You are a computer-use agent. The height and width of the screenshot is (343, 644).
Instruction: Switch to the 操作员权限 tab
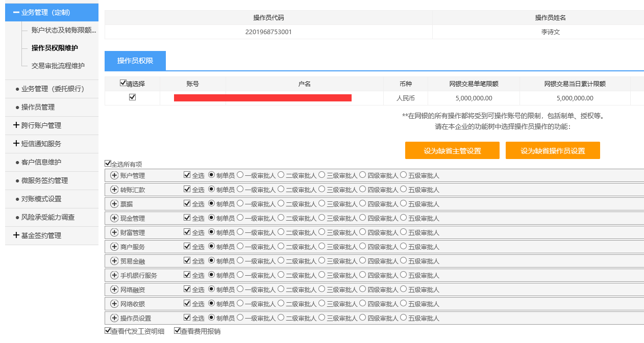(x=135, y=61)
